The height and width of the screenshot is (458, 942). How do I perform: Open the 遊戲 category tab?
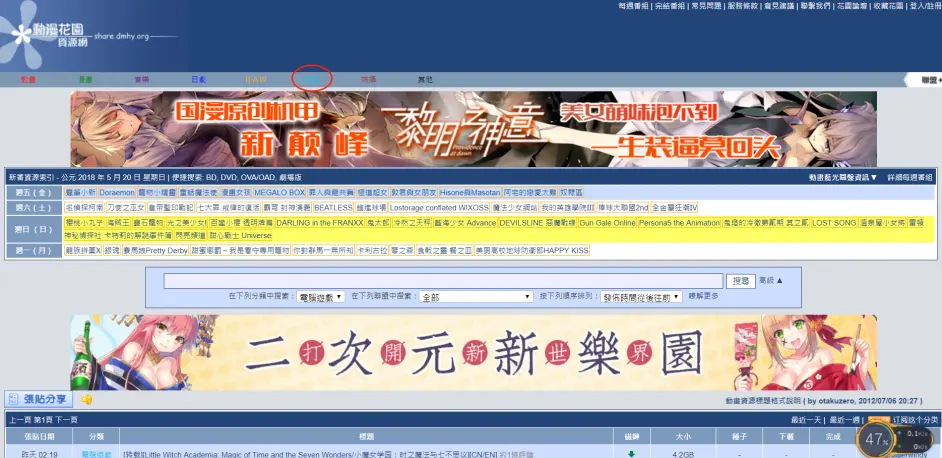[x=312, y=79]
